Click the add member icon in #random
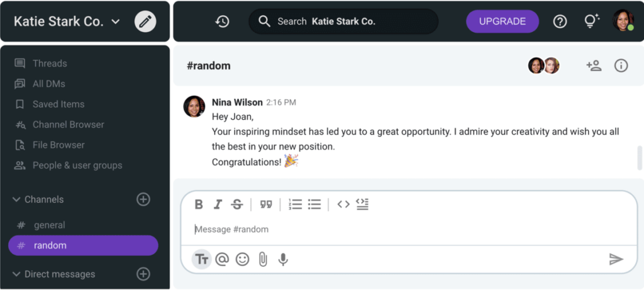644x290 pixels. [594, 65]
